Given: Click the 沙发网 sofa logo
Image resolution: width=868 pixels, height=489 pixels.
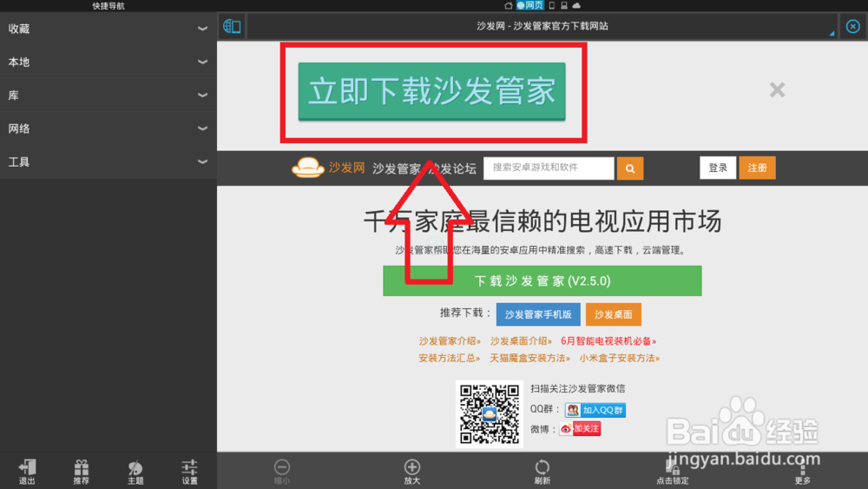Looking at the screenshot, I should coord(328,168).
